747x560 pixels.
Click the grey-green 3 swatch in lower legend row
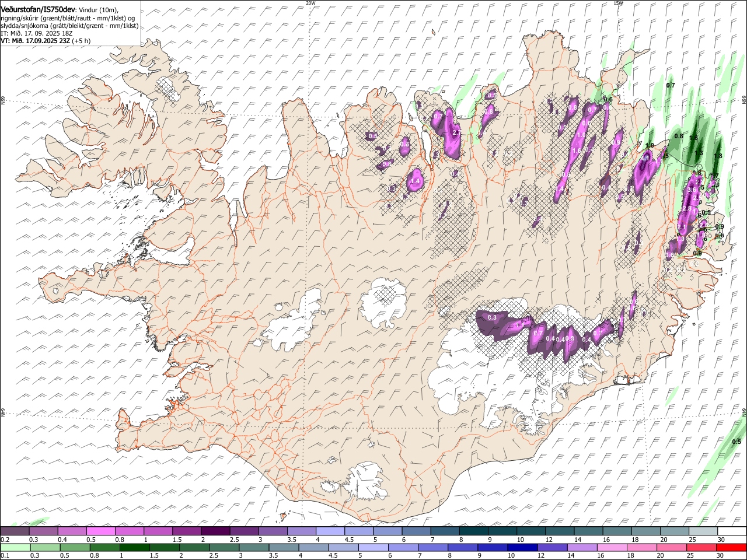click(x=254, y=548)
